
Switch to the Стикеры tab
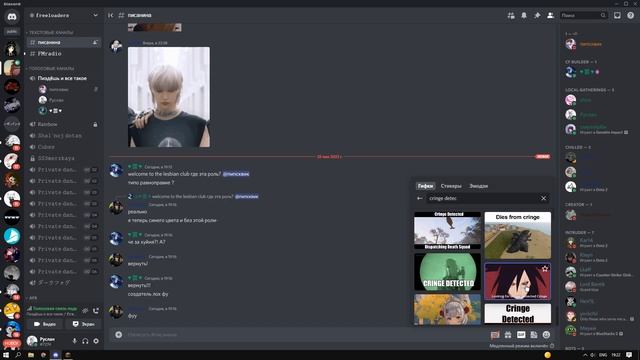point(451,186)
